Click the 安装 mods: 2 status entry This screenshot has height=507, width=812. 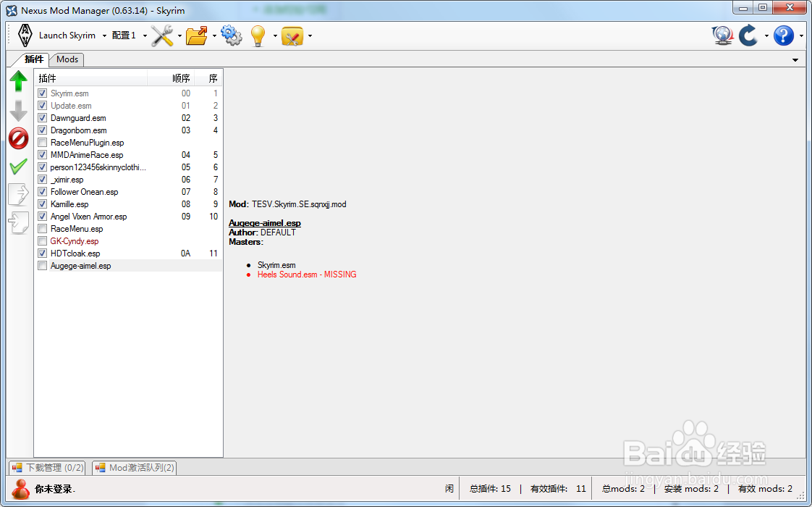(x=691, y=488)
